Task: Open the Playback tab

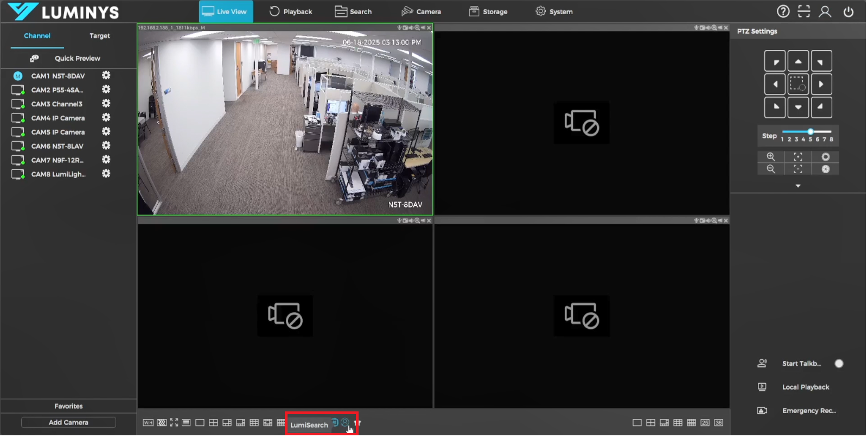Action: [x=291, y=11]
